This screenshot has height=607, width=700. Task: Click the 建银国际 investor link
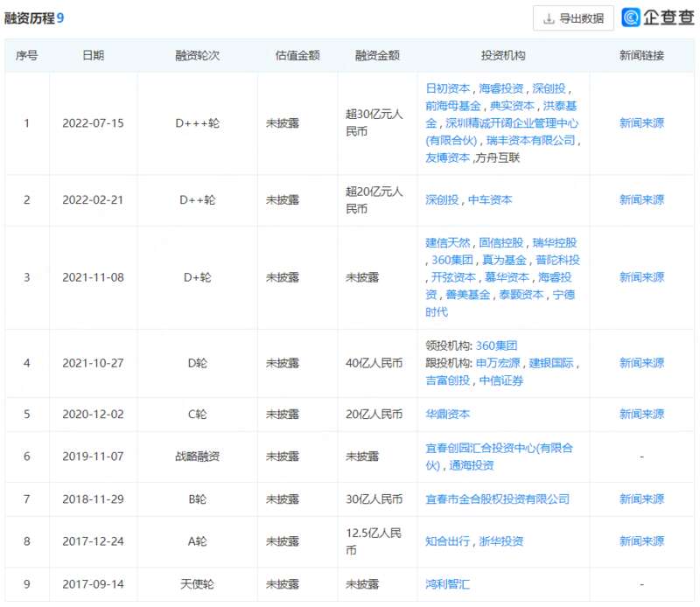coord(551,363)
